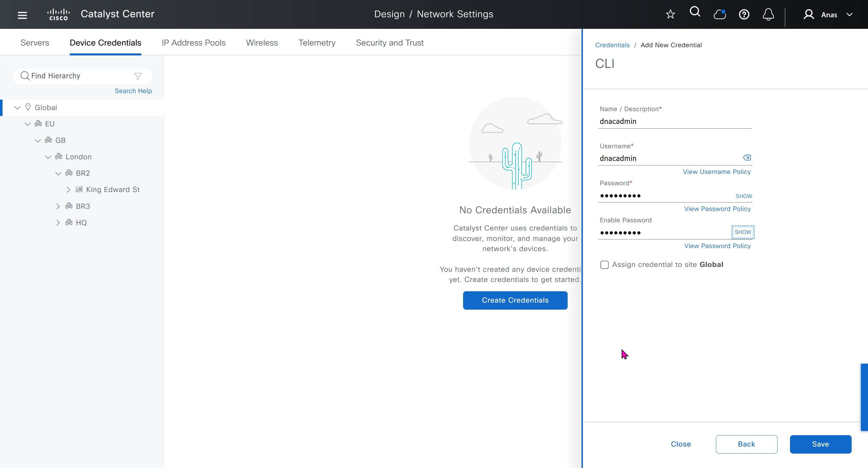The image size is (868, 468).
Task: Save the new CLI credential
Action: tap(820, 444)
